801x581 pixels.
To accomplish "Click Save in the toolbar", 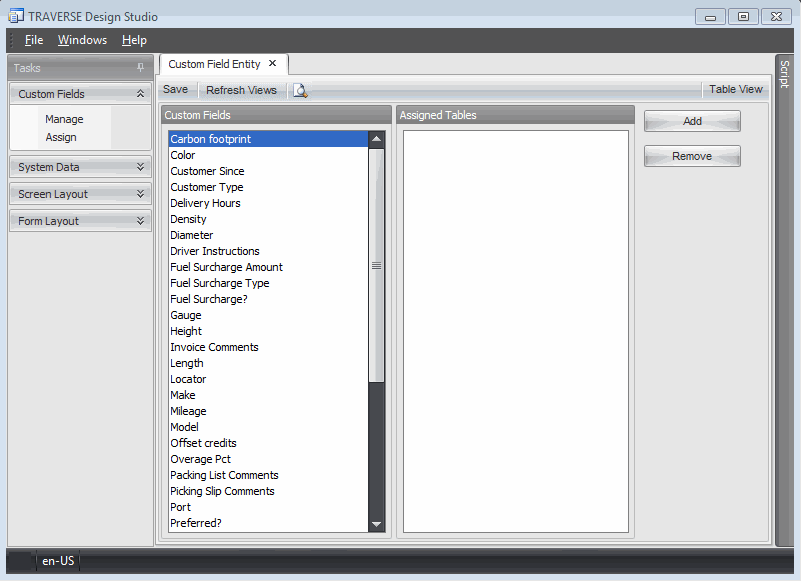I will 175,90.
